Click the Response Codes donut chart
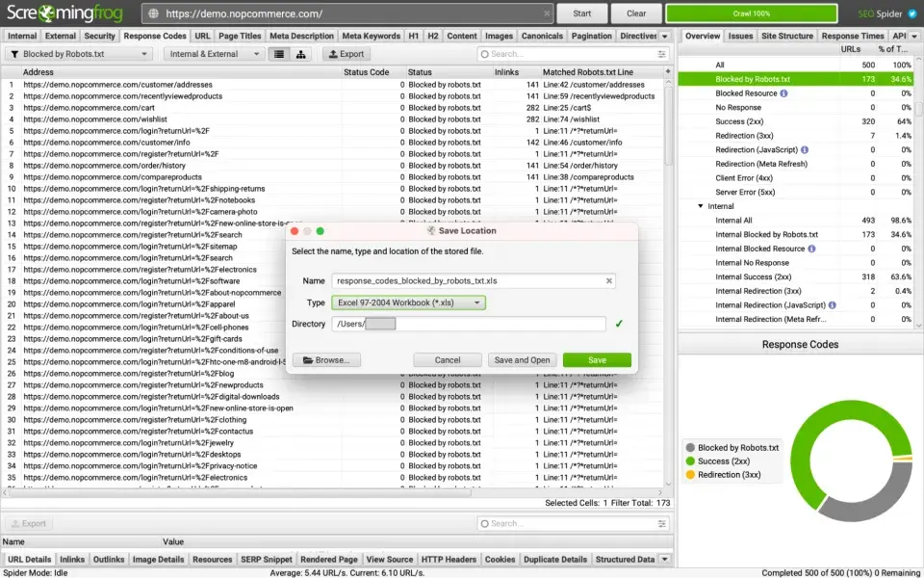Image resolution: width=924 pixels, height=578 pixels. pos(852,460)
